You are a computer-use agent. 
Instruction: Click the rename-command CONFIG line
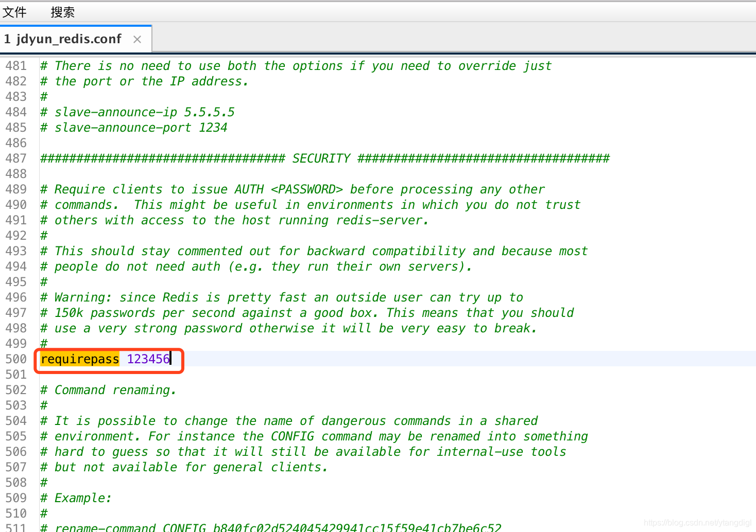click(x=271, y=527)
